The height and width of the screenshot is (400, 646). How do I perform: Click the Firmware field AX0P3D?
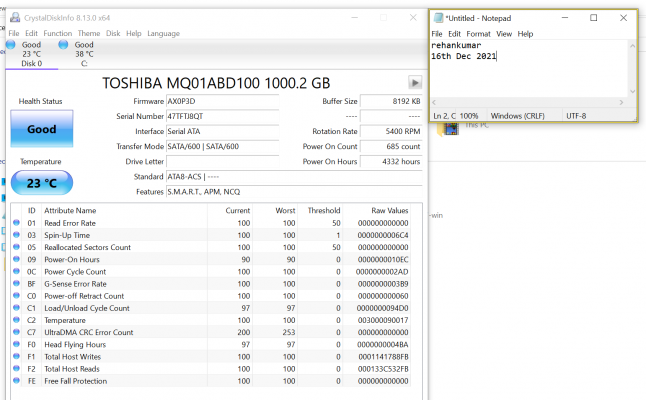click(222, 101)
